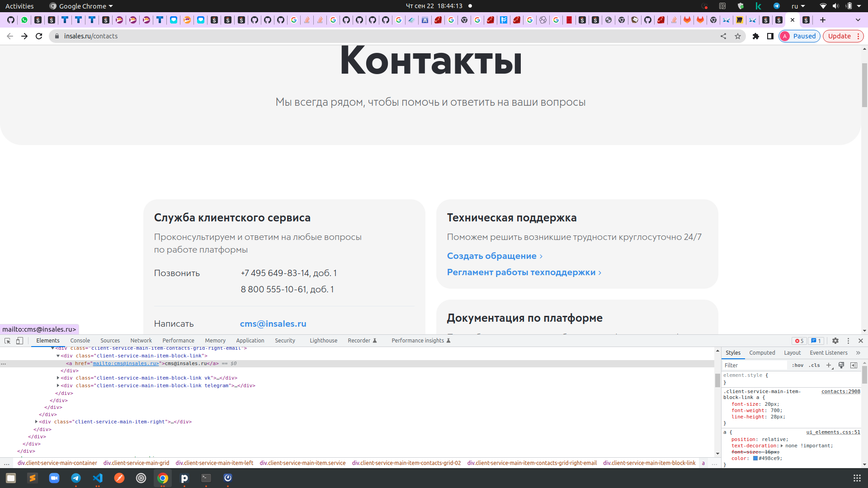Toggle the :hov element state panel

(x=797, y=365)
